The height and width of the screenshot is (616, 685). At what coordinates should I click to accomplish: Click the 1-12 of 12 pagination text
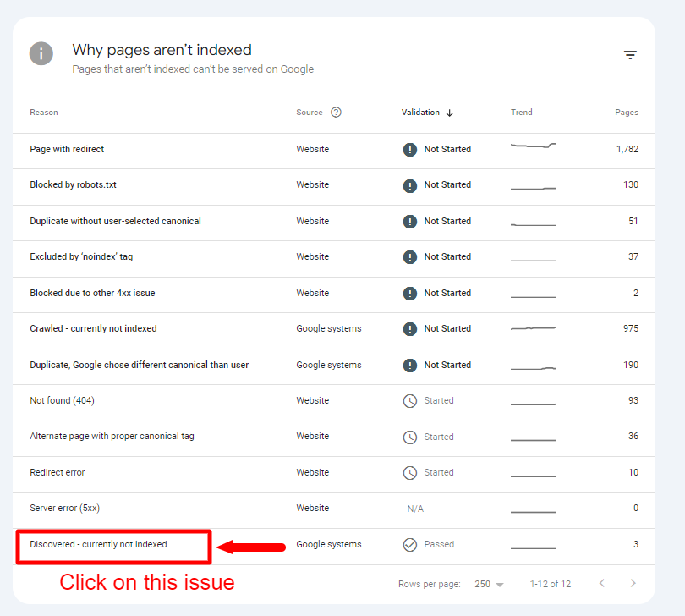pos(550,584)
